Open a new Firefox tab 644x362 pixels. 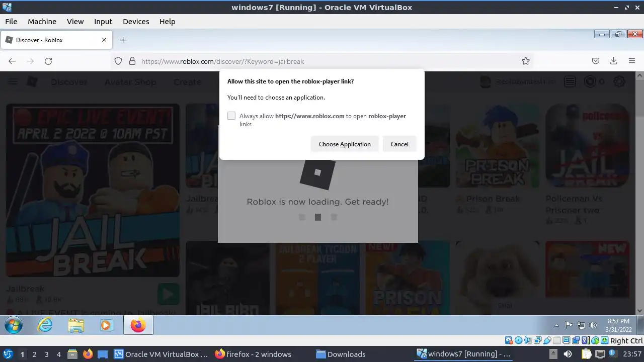123,40
